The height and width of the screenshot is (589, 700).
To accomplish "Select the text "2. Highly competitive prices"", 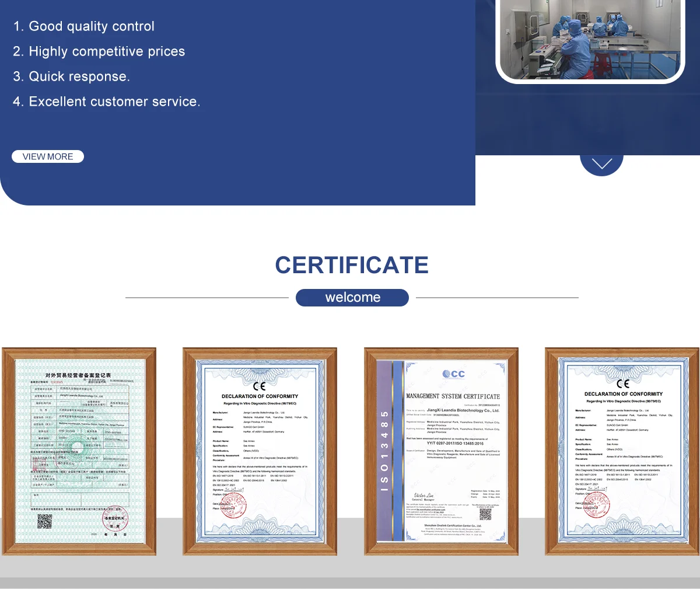I will click(x=99, y=51).
